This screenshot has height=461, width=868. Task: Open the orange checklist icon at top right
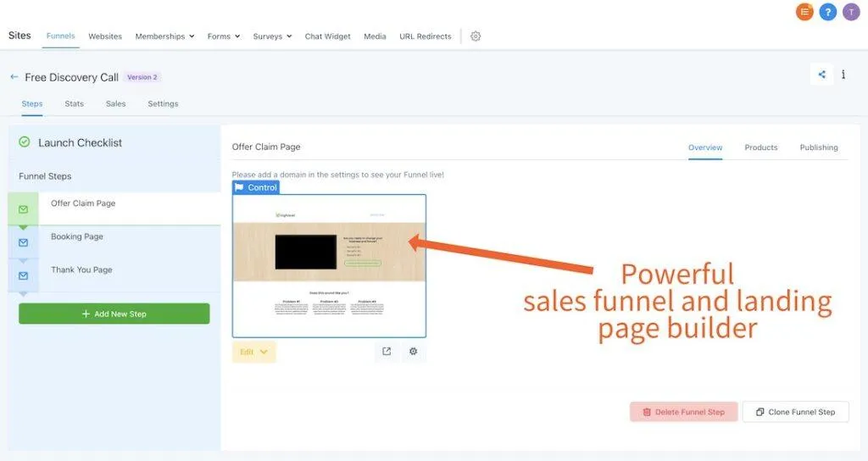pyautogui.click(x=804, y=12)
